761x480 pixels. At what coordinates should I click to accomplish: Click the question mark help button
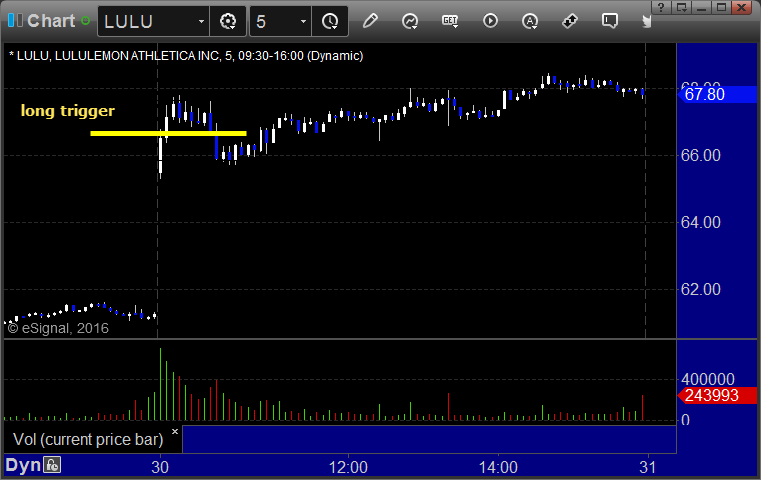click(661, 7)
